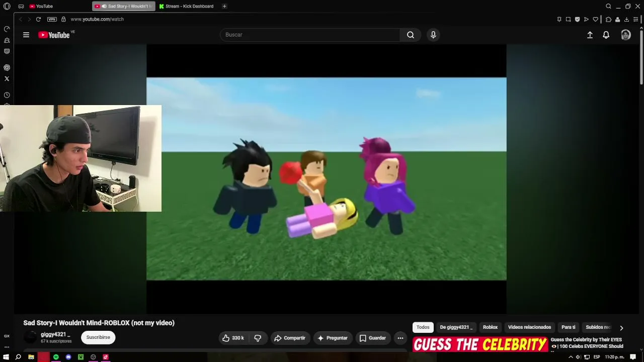Toggle the VPN badge in address bar
The width and height of the screenshot is (644, 362).
tap(52, 19)
